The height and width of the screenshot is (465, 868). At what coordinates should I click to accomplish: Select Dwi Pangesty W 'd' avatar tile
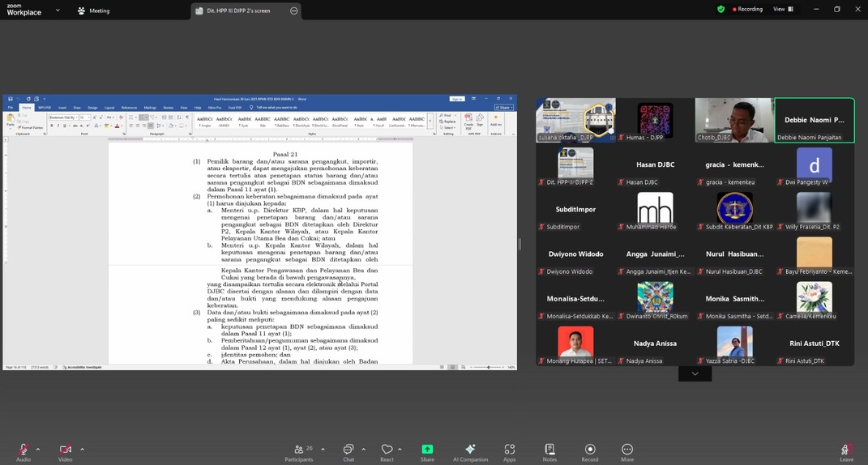coord(815,165)
